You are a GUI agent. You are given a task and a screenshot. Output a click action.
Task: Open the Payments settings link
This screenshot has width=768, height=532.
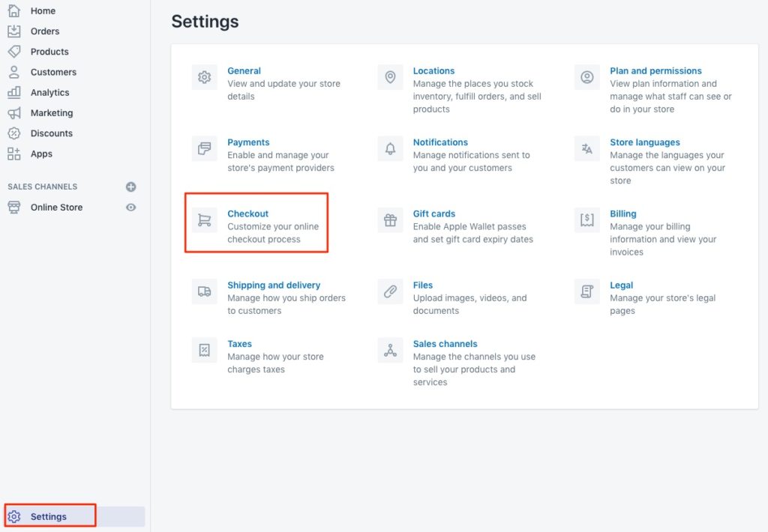point(248,142)
